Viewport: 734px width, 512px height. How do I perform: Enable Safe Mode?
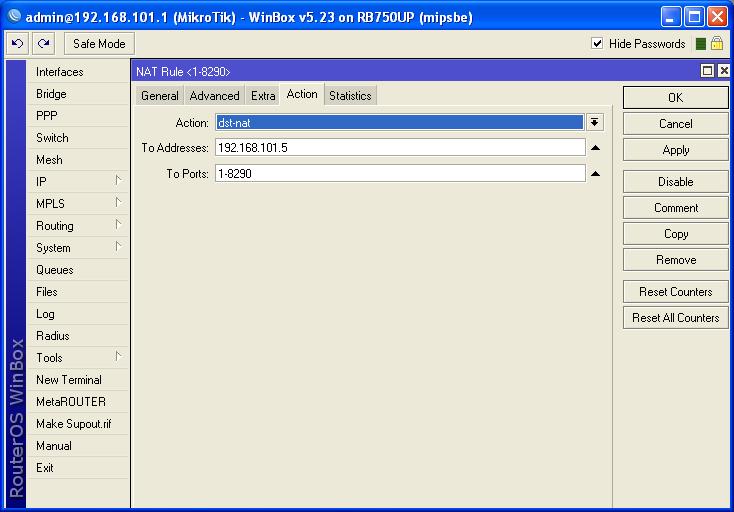pos(99,44)
